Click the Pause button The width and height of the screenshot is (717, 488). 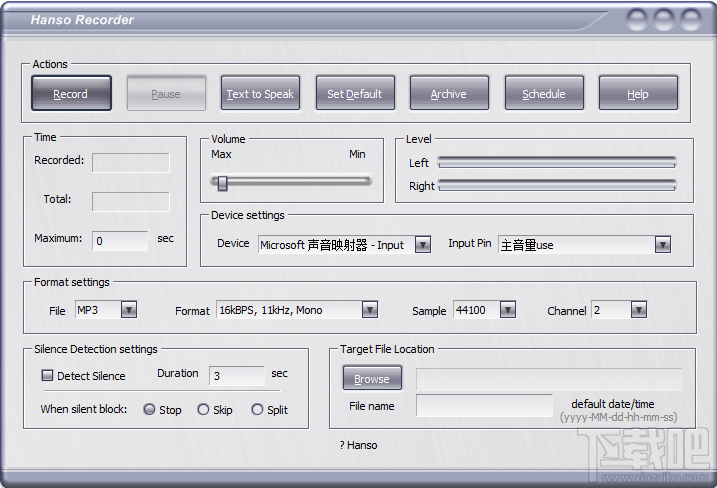166,93
